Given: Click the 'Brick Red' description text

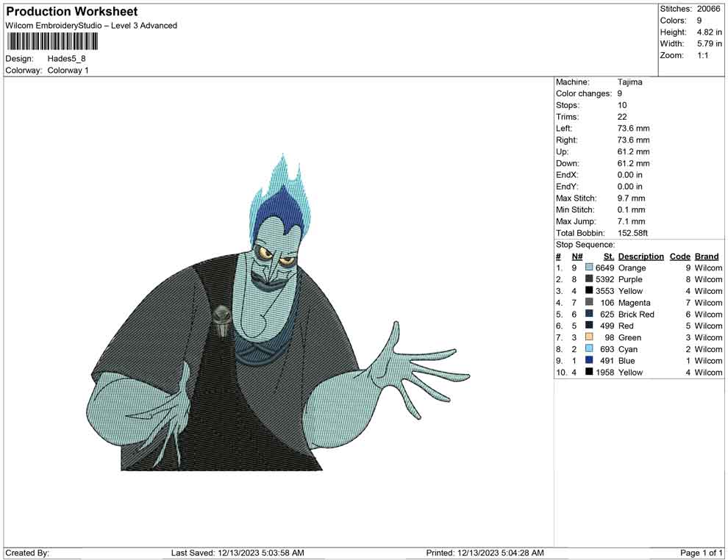Looking at the screenshot, I should pyautogui.click(x=636, y=314).
